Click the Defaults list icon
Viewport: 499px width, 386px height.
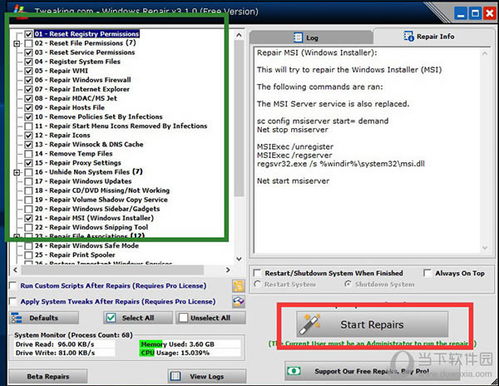pos(16,318)
